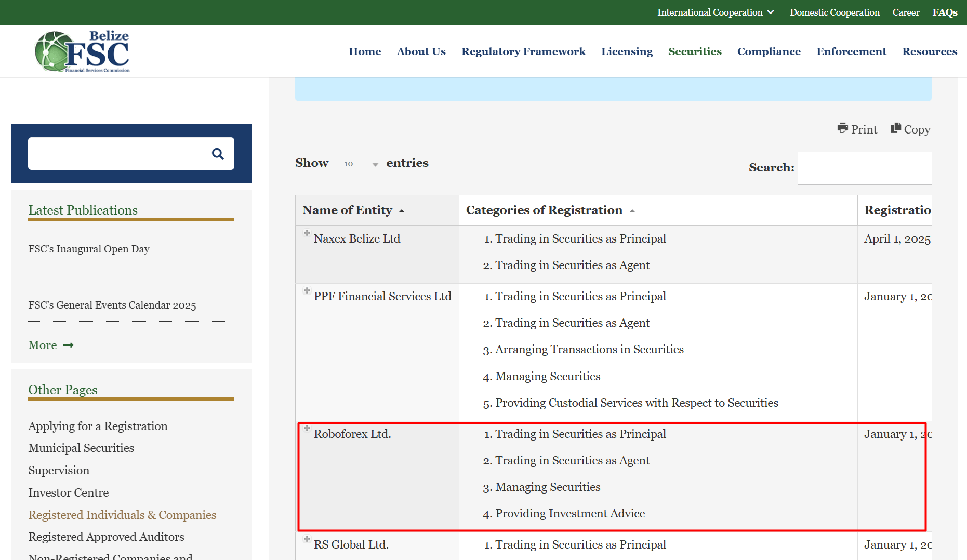
Task: Expand the Naxex Belize Ltd row
Action: [x=307, y=233]
